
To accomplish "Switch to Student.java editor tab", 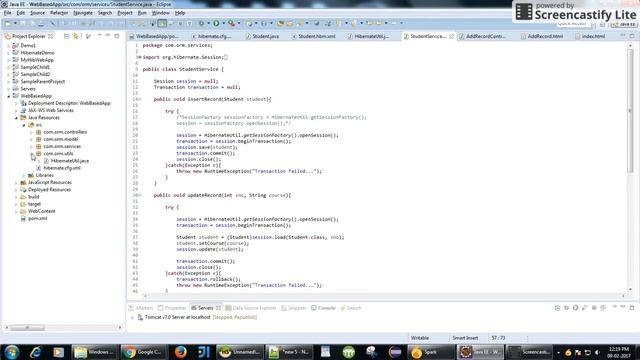I will pyautogui.click(x=262, y=36).
